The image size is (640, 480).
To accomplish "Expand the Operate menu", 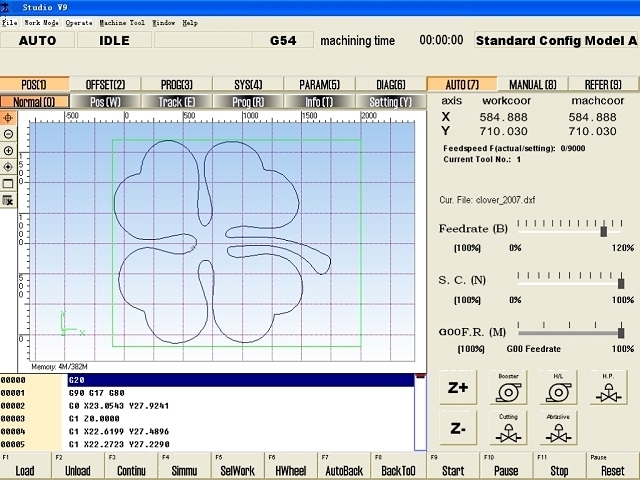I will (x=78, y=22).
